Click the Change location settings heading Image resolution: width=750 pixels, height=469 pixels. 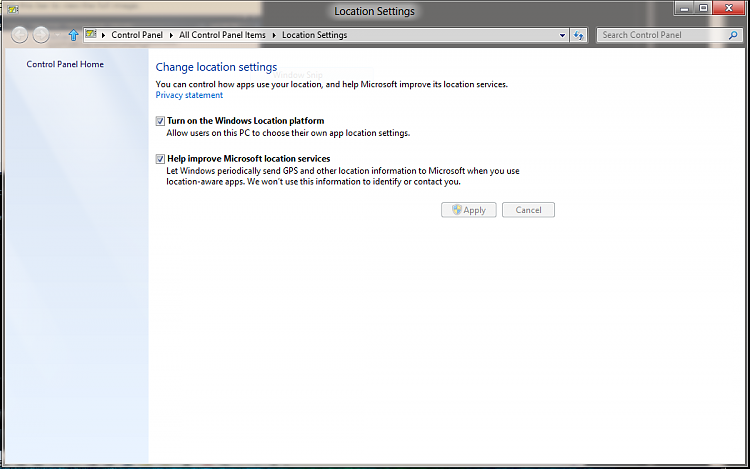pyautogui.click(x=216, y=67)
